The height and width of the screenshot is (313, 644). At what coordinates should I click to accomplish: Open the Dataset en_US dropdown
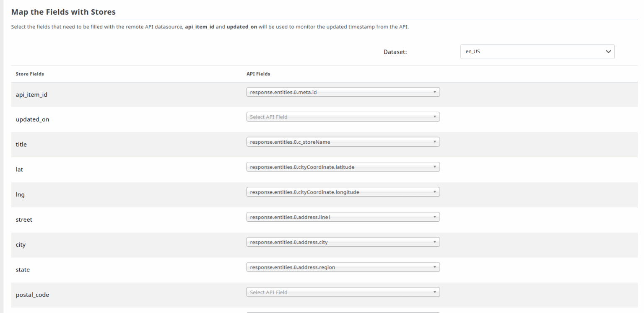coord(537,52)
